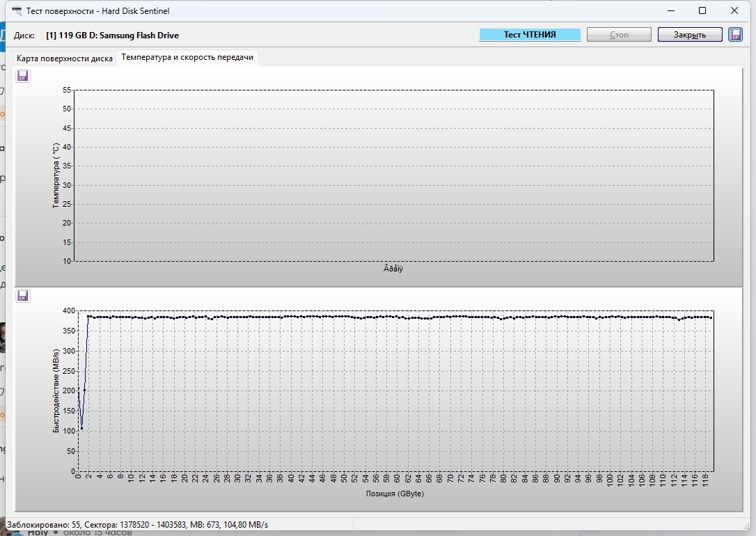Save the transfer speed chart via floppy icon
756x536 pixels.
(23, 296)
